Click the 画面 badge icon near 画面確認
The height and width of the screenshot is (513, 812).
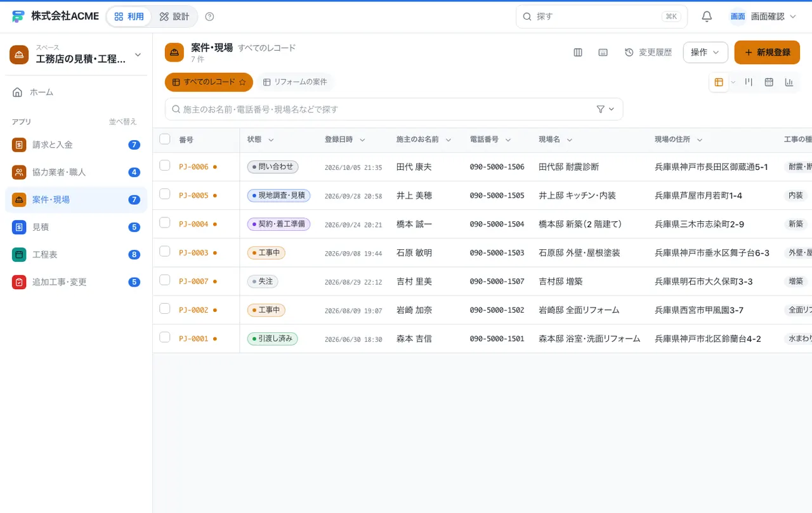(x=738, y=16)
